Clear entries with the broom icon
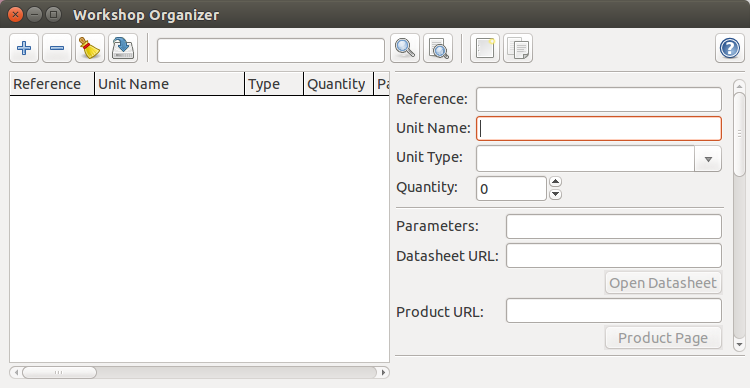Viewport: 750px width, 388px height. point(90,48)
